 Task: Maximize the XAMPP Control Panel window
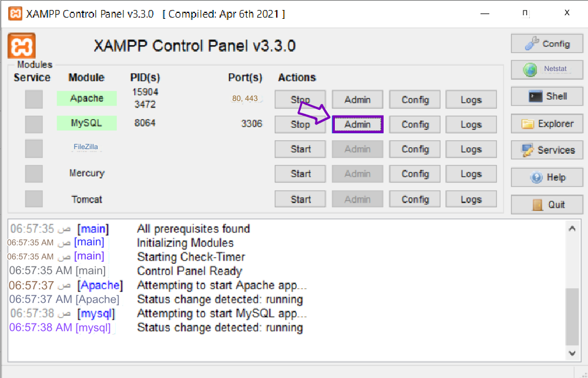coord(525,14)
